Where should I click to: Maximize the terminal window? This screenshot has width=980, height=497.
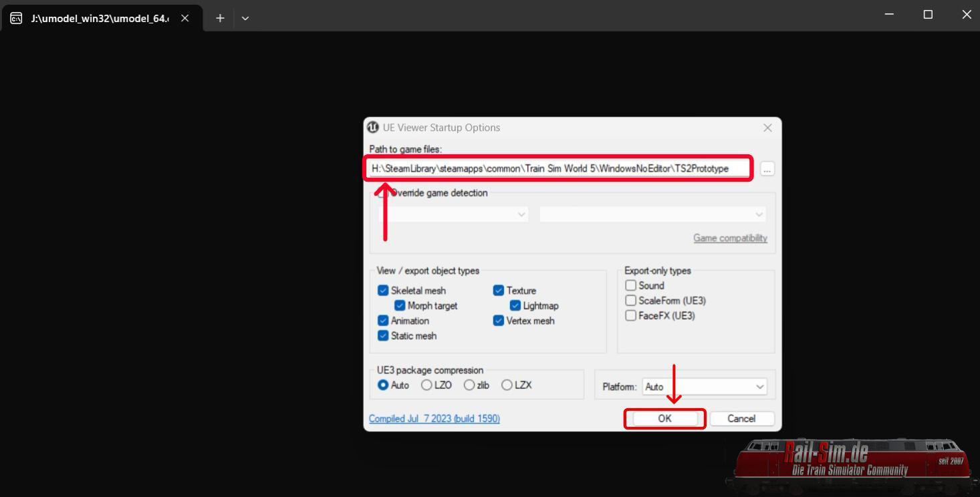click(x=928, y=14)
